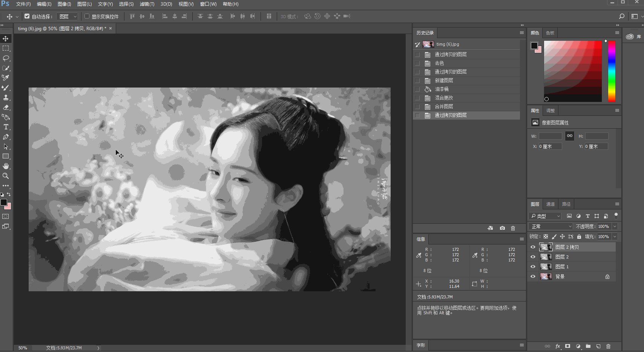Click the hue spectrum slider
The width and height of the screenshot is (644, 352).
click(612, 71)
